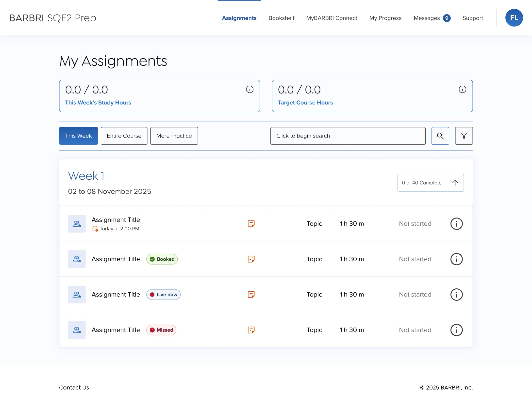Click the This Week's Study Hours label

tap(98, 103)
